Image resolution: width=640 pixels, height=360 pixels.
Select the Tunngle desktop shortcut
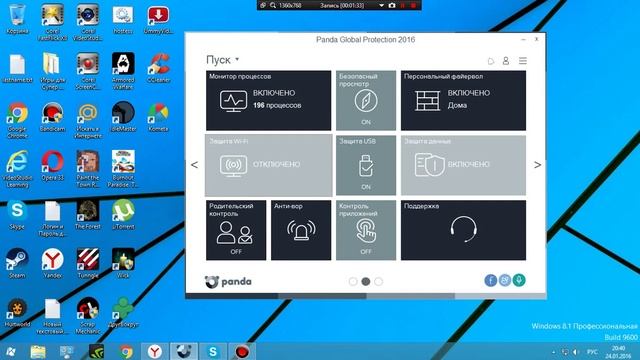(x=88, y=263)
